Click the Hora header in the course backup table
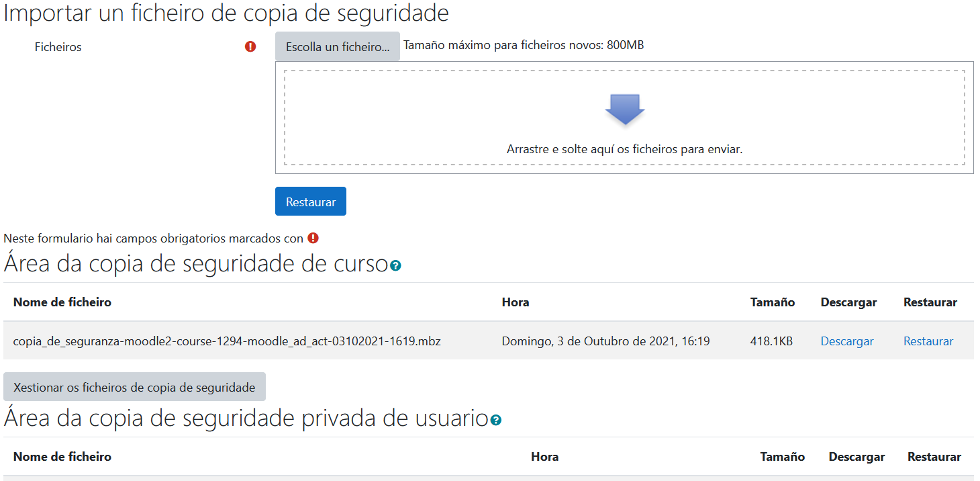 coord(515,302)
